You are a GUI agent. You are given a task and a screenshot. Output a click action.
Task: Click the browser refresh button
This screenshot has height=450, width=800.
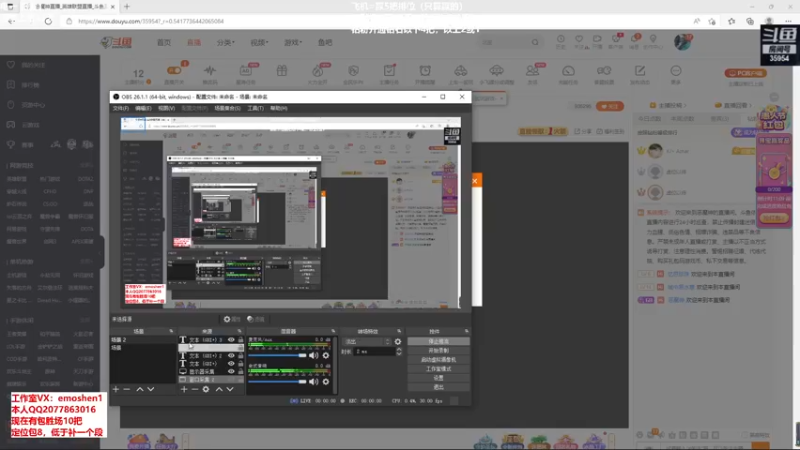pos(48,21)
